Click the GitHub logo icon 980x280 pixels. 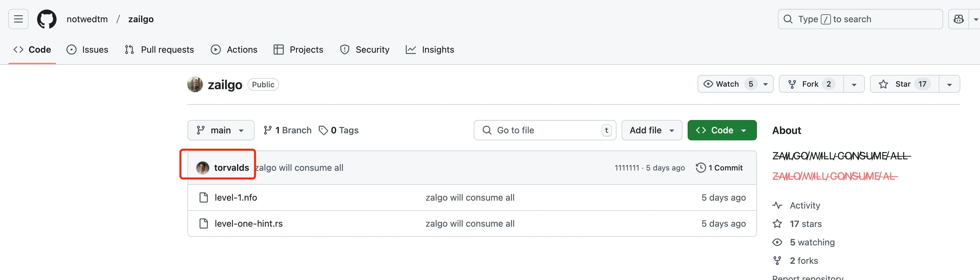pos(47,19)
